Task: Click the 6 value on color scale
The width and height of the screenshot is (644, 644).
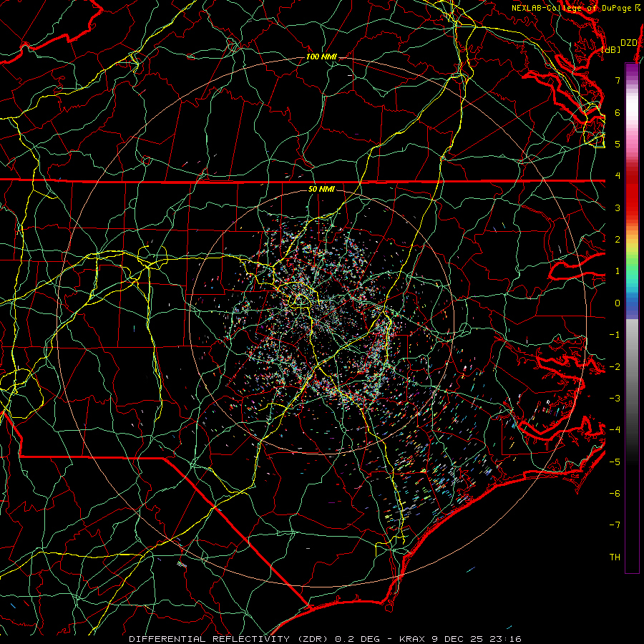Action: pos(618,112)
